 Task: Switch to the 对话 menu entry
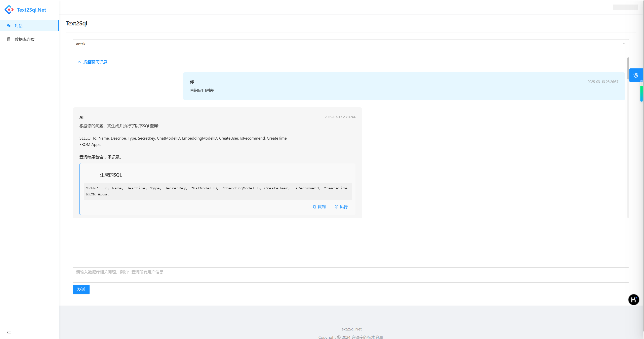pos(19,26)
